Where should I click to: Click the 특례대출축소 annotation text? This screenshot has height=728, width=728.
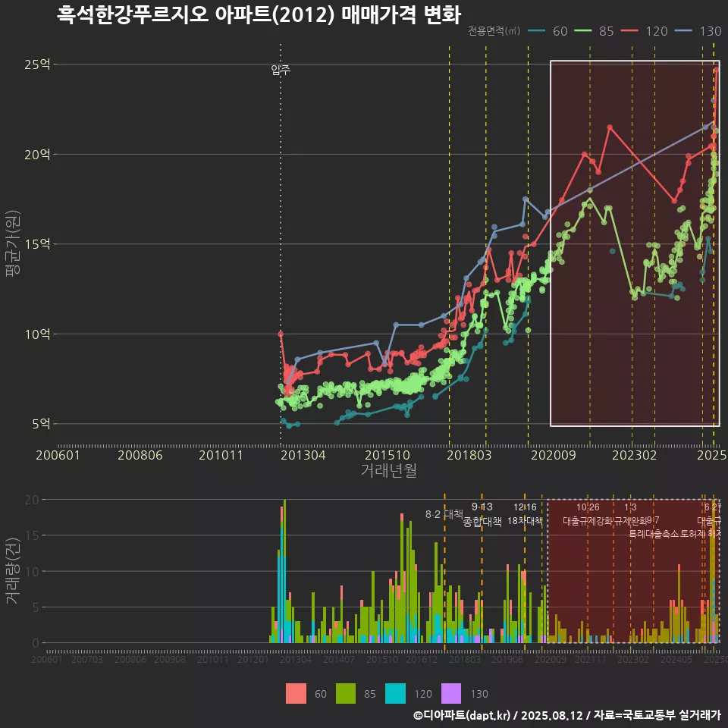click(x=654, y=534)
